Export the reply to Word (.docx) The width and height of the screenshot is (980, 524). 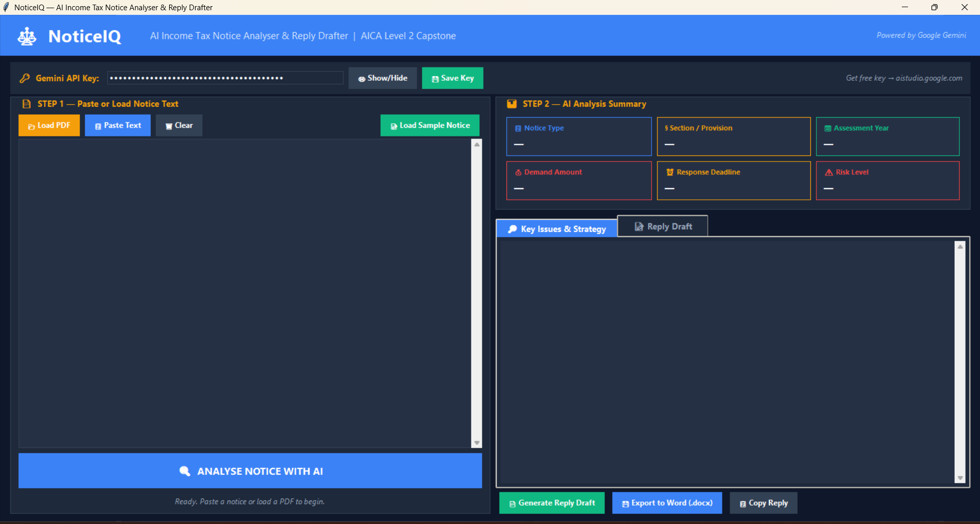[667, 503]
